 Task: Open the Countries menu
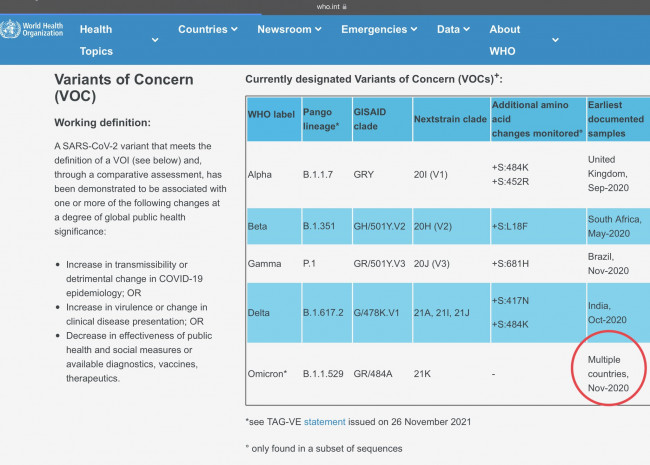(x=203, y=29)
